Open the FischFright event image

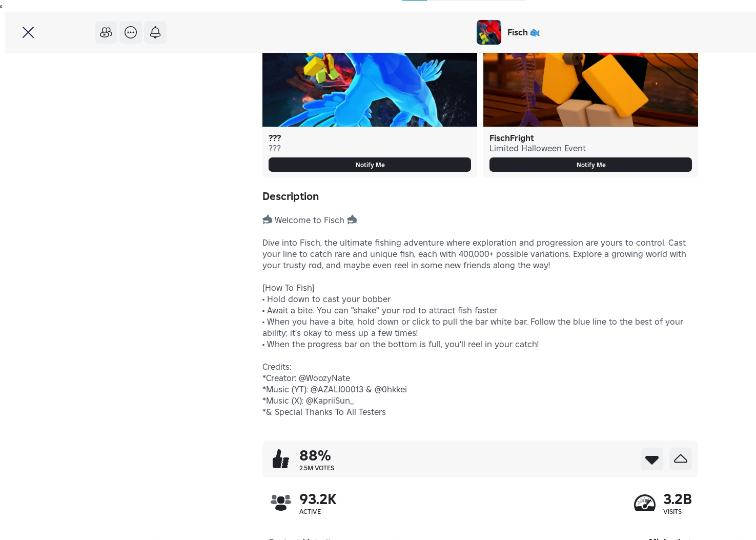coord(590,90)
